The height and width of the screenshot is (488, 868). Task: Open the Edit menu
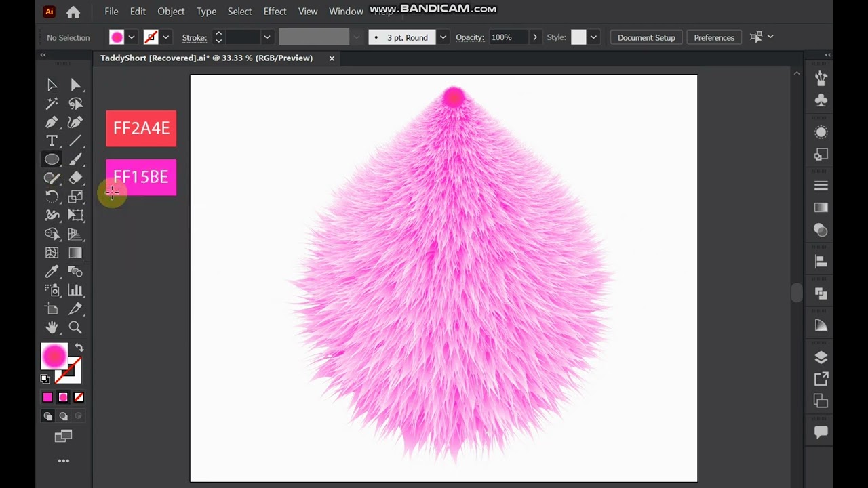[138, 12]
